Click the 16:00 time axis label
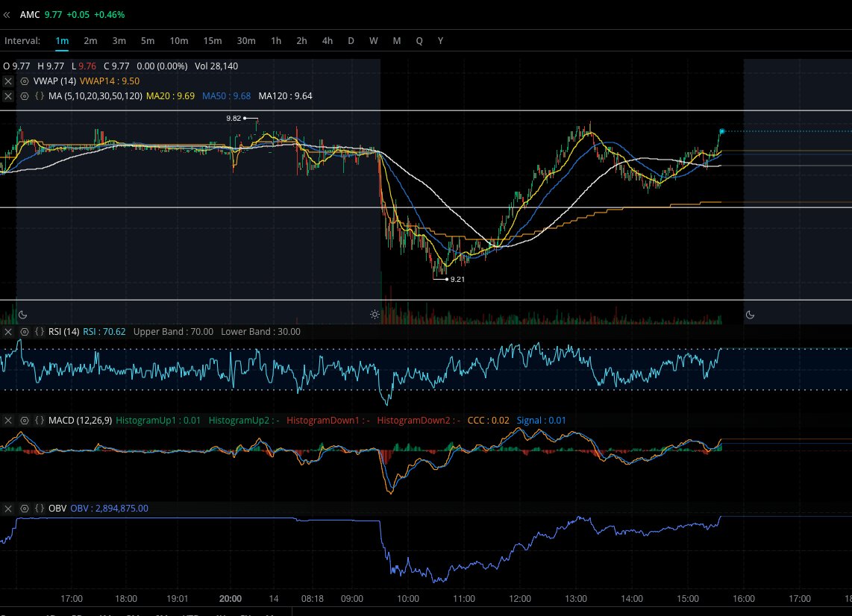852x616 pixels. point(744,599)
